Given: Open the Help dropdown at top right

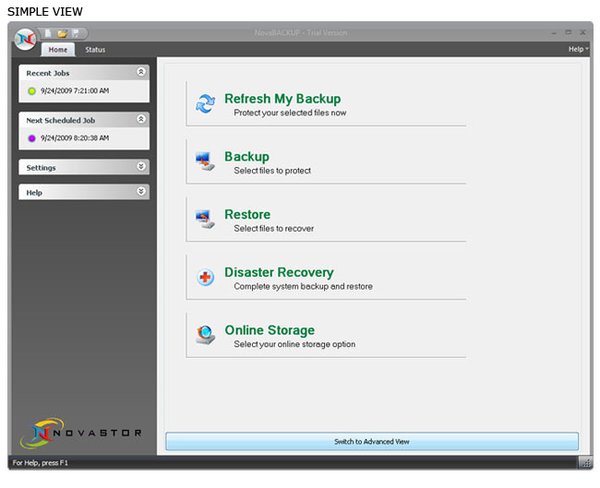Looking at the screenshot, I should coord(578,49).
